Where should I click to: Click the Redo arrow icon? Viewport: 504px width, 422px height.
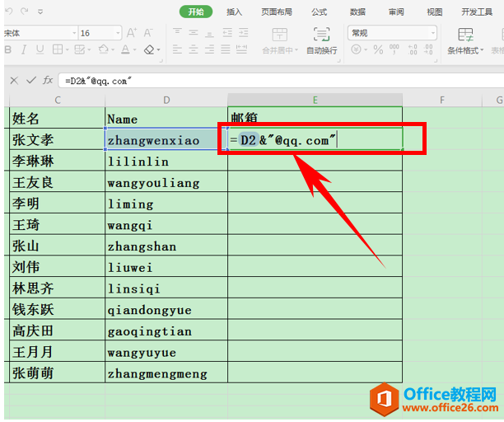[x=25, y=12]
